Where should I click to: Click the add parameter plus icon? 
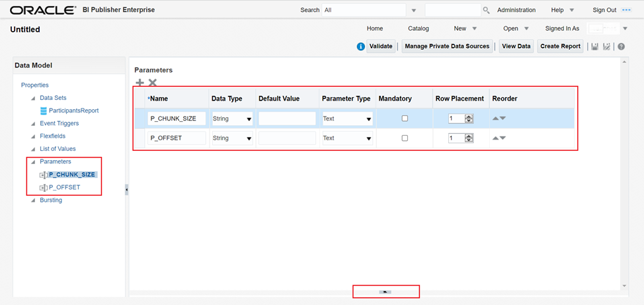click(140, 83)
